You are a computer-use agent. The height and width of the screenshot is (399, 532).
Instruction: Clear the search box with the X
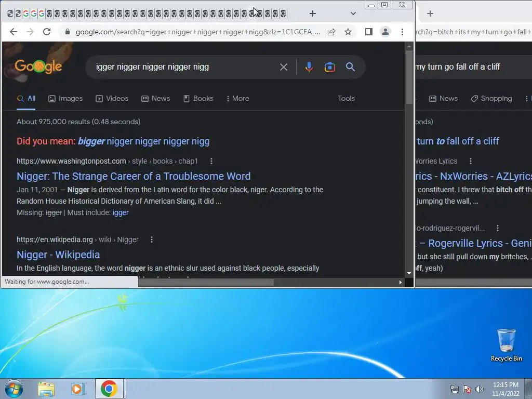click(284, 67)
